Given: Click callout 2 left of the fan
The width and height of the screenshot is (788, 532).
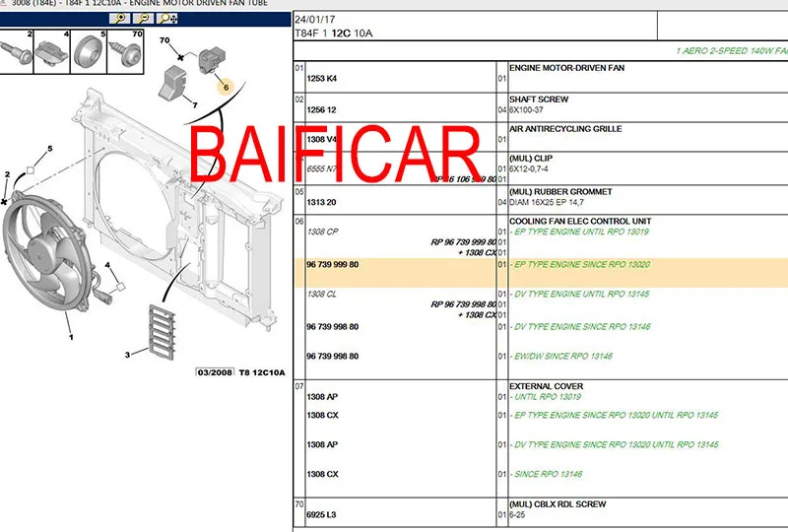Looking at the screenshot, I should pyautogui.click(x=7, y=174).
